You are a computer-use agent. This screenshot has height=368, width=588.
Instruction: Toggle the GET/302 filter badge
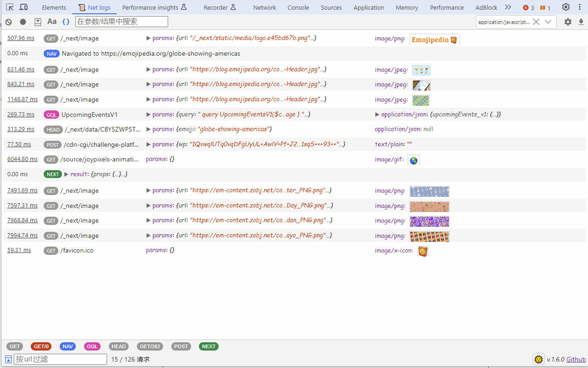click(x=150, y=346)
